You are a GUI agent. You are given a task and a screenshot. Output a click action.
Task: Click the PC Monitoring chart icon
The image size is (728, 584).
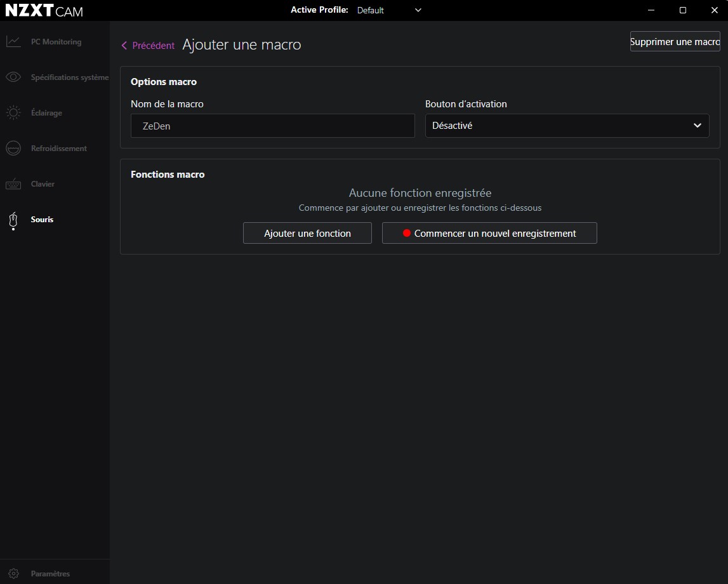(x=13, y=42)
